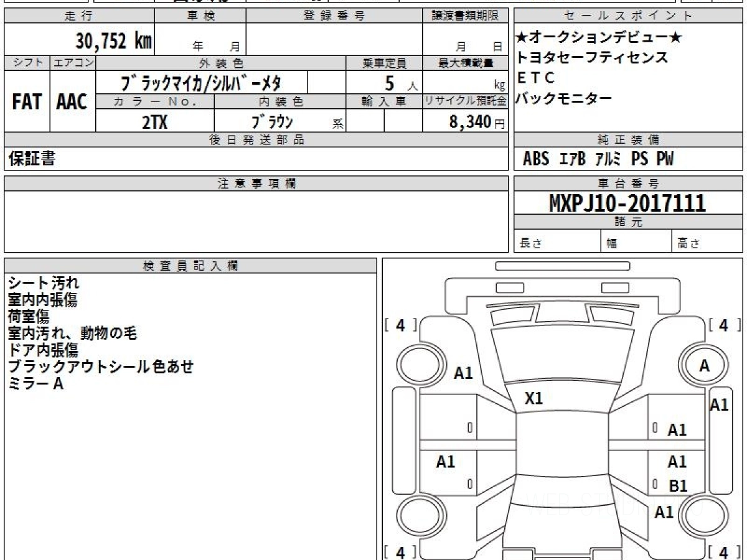Click the 純正装備 header
This screenshot has width=747, height=560.
tap(629, 140)
